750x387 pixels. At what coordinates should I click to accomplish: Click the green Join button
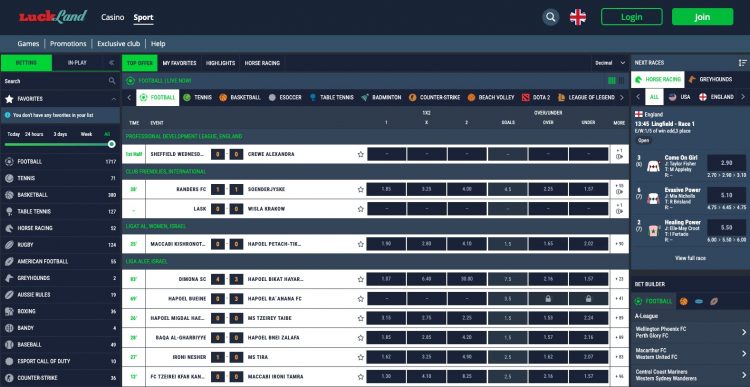click(702, 17)
